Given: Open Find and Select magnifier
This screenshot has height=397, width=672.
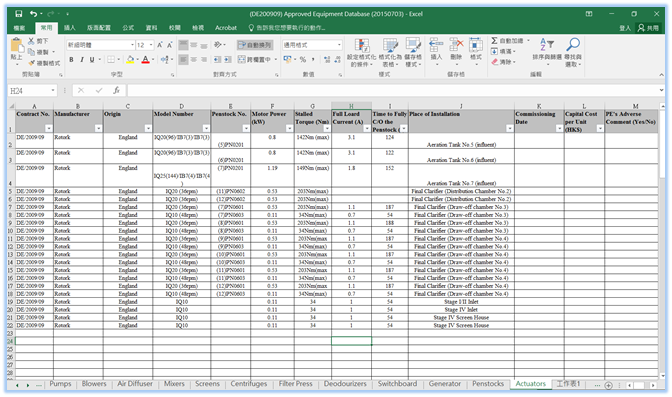Looking at the screenshot, I should pos(573,52).
